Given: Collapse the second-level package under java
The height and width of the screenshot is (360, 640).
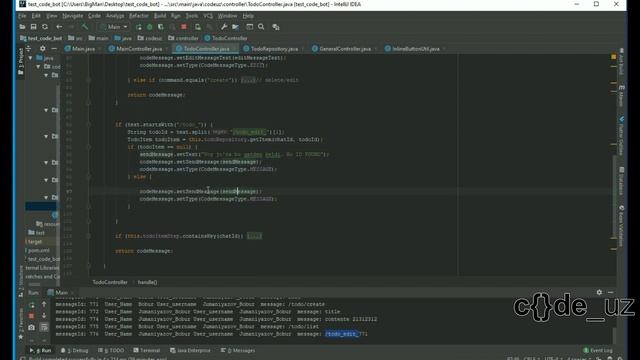Looking at the screenshot, I should (38, 67).
